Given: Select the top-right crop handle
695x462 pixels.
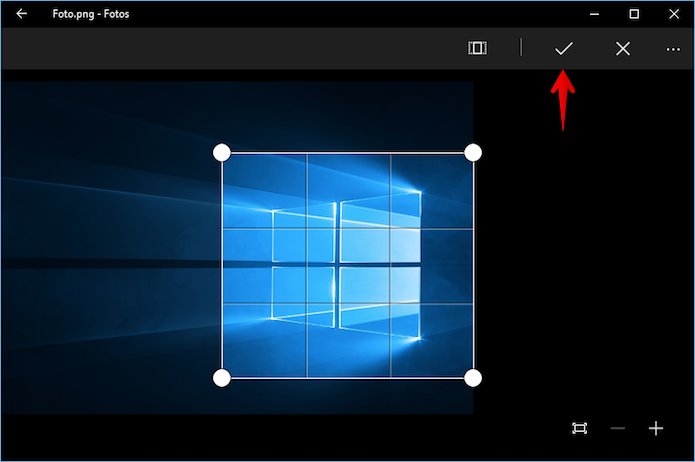Looking at the screenshot, I should tap(473, 153).
